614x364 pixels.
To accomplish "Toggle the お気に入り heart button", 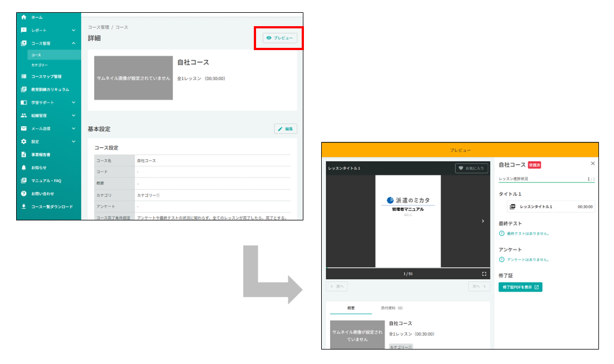I will (x=471, y=168).
